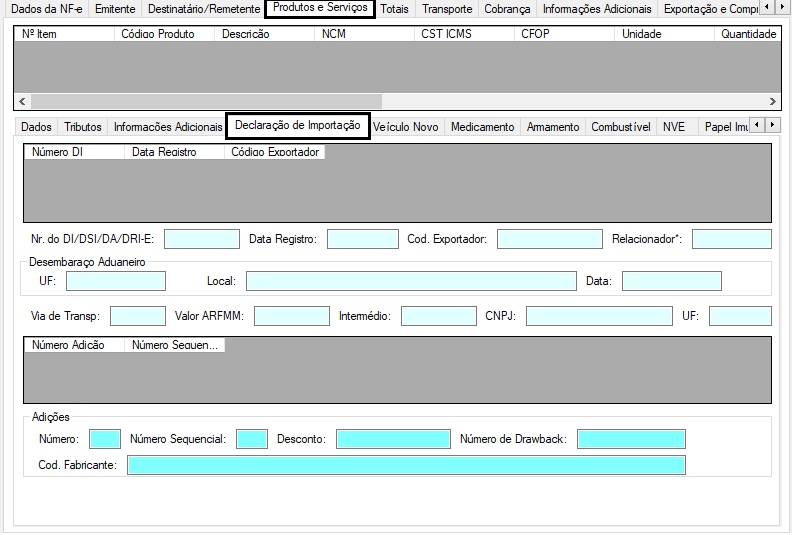Focus the Cod. Fabricante field

pyautogui.click(x=407, y=465)
